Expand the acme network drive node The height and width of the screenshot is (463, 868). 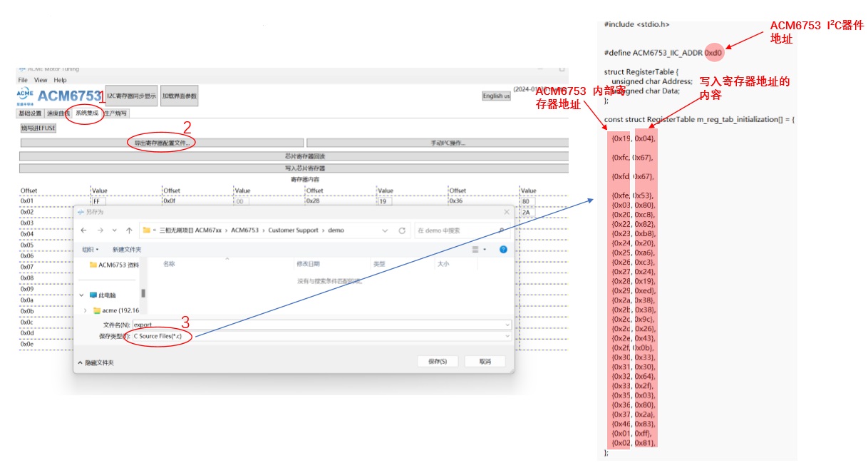tap(86, 310)
